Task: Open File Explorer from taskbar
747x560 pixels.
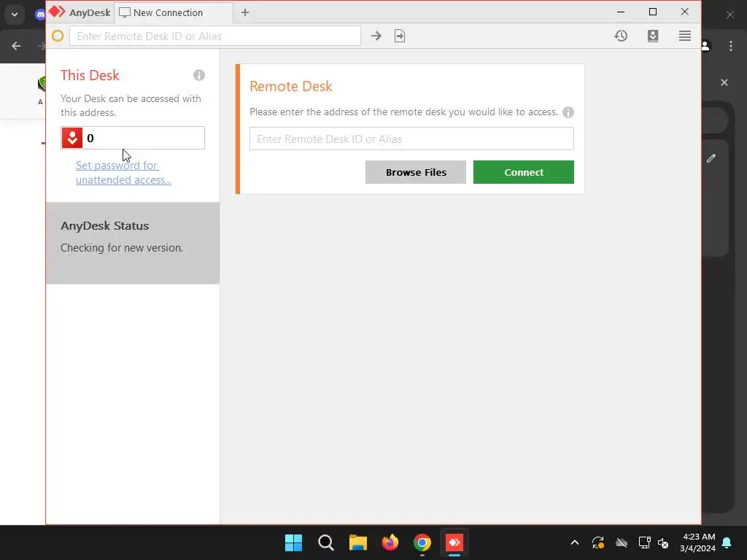Action: (357, 542)
